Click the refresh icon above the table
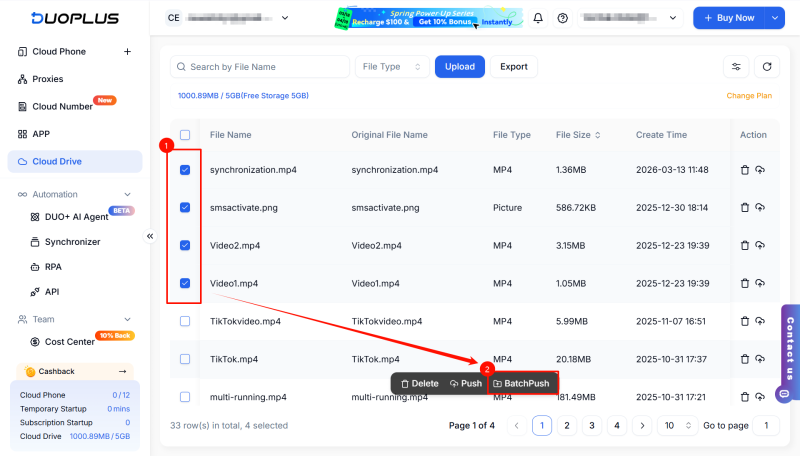The height and width of the screenshot is (456, 800). point(766,67)
